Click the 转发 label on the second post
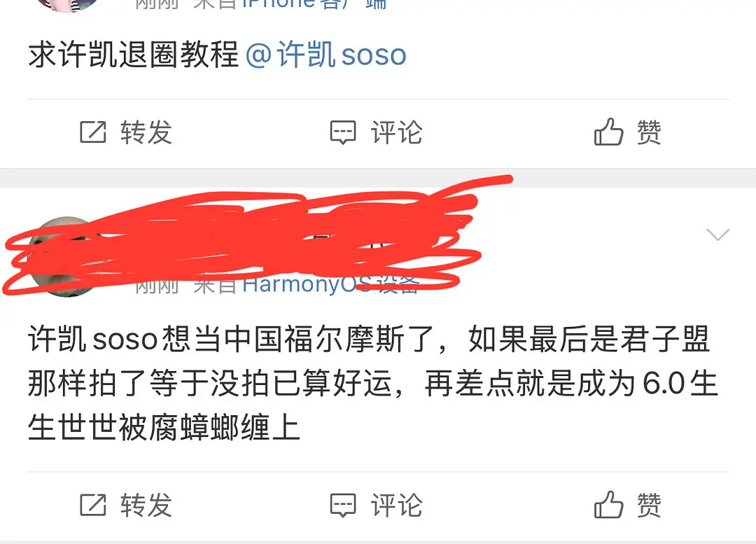 tap(146, 505)
